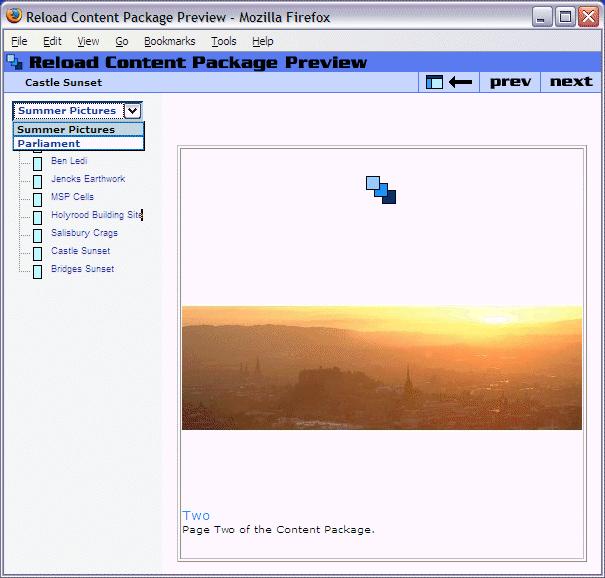Screen dimensions: 605x578
Task: Open the Edit menu
Action: click(52, 41)
